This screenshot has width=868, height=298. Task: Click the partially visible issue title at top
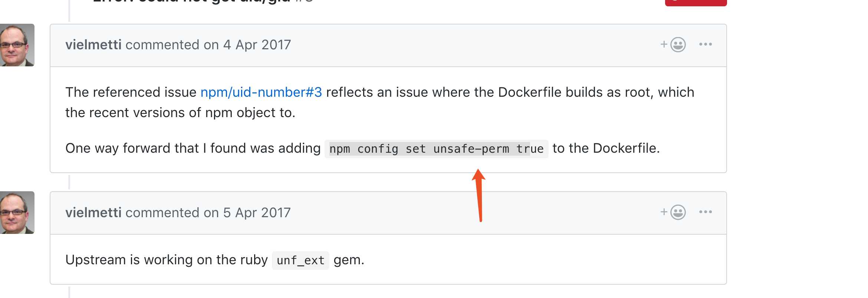pyautogui.click(x=203, y=1)
